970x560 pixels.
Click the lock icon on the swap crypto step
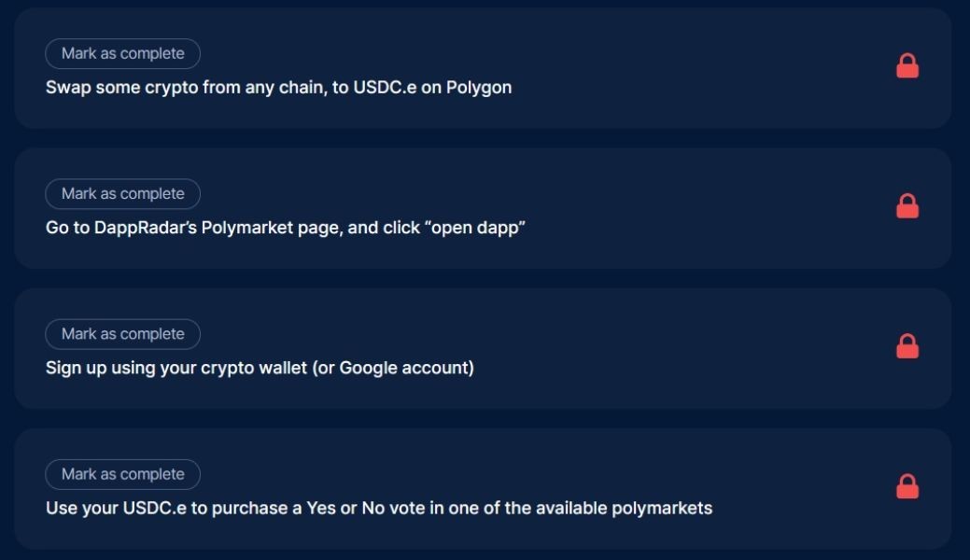click(x=907, y=66)
